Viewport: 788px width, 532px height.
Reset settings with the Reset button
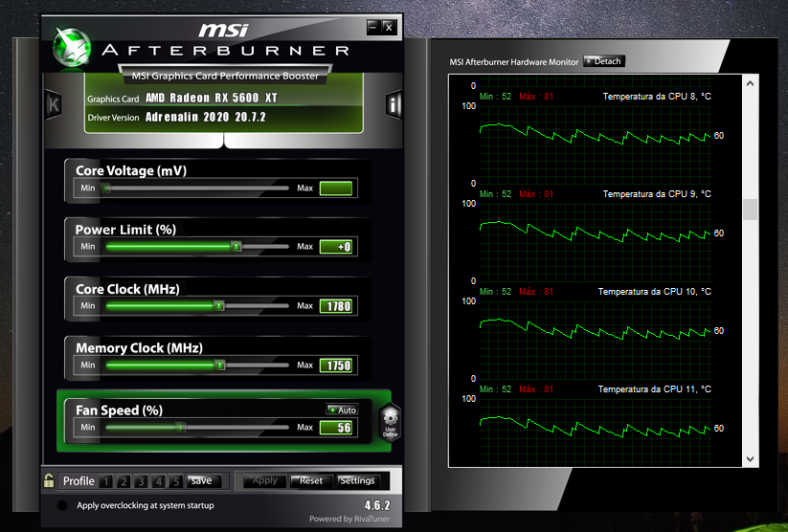click(x=311, y=480)
